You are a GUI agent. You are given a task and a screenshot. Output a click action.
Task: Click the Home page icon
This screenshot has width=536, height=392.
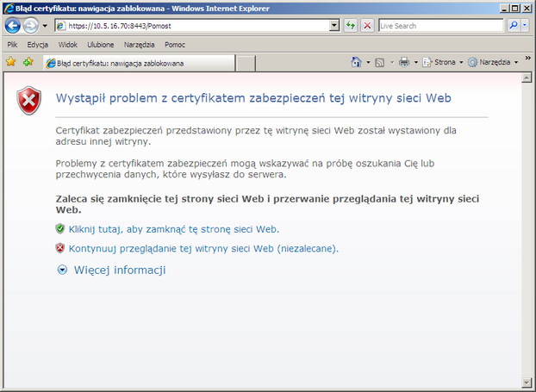pos(356,62)
